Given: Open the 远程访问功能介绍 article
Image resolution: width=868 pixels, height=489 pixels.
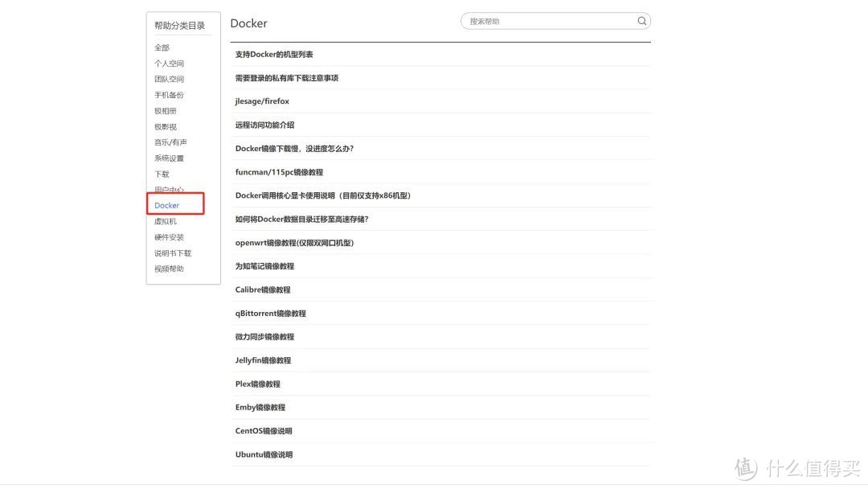Looking at the screenshot, I should pos(263,125).
